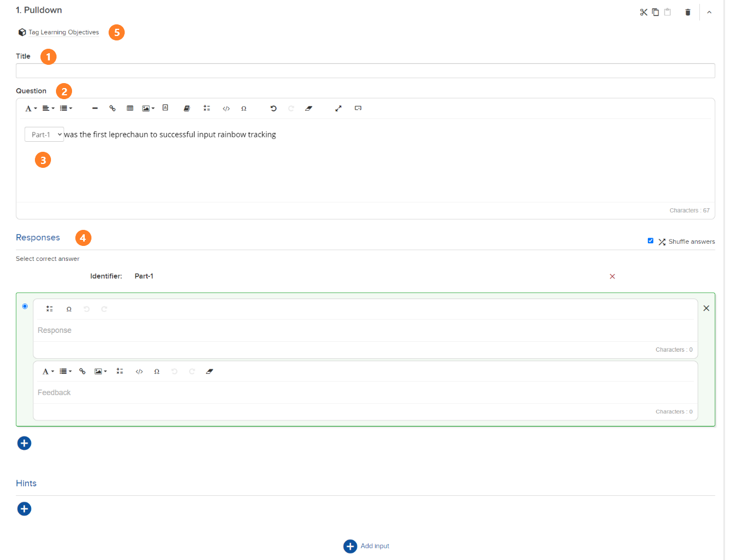The width and height of the screenshot is (752, 560).
Task: Click the paste clipboard icon in header
Action: click(x=668, y=12)
